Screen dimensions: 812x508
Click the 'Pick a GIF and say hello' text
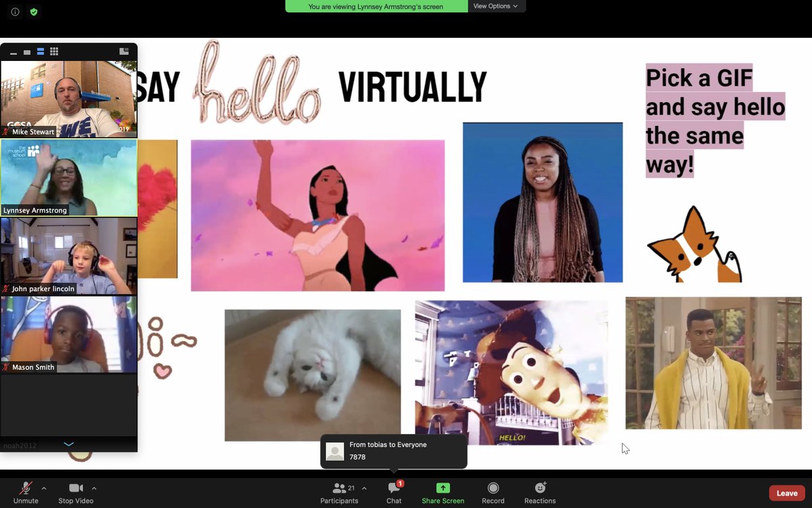715,121
